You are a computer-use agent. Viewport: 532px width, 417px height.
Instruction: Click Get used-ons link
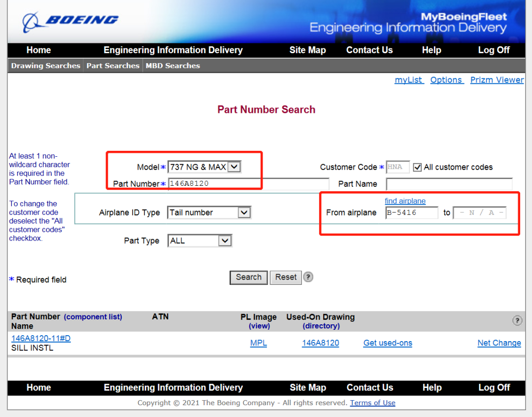point(388,343)
